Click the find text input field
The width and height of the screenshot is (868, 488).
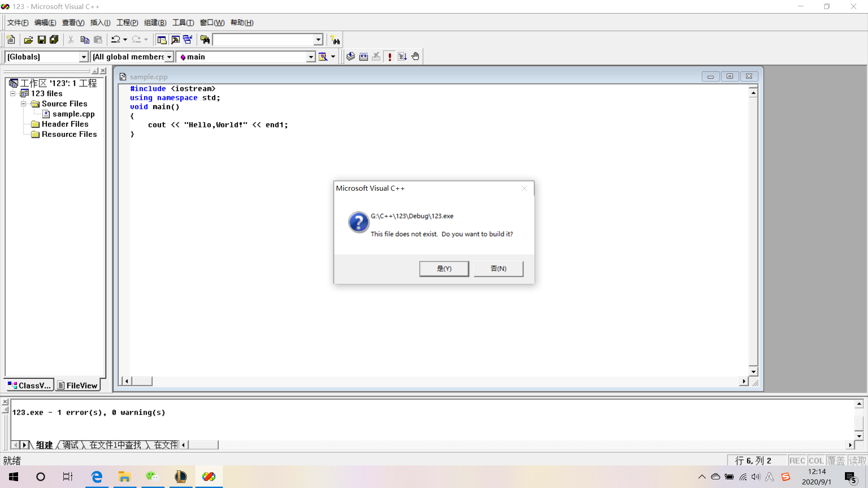264,40
